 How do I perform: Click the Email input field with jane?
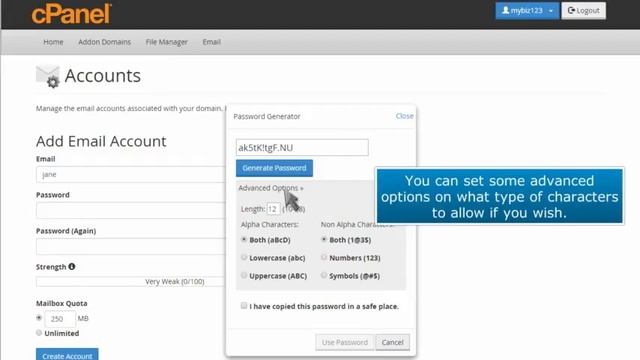coord(131,174)
